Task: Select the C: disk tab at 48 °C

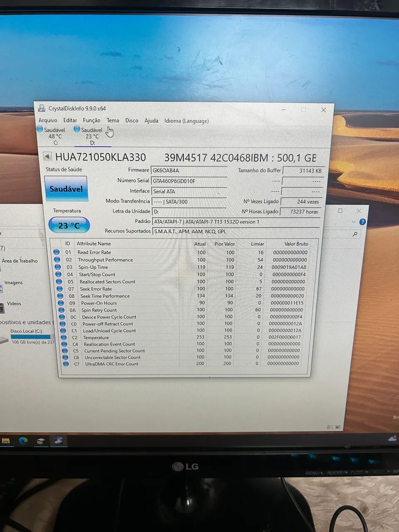Action: click(x=51, y=136)
